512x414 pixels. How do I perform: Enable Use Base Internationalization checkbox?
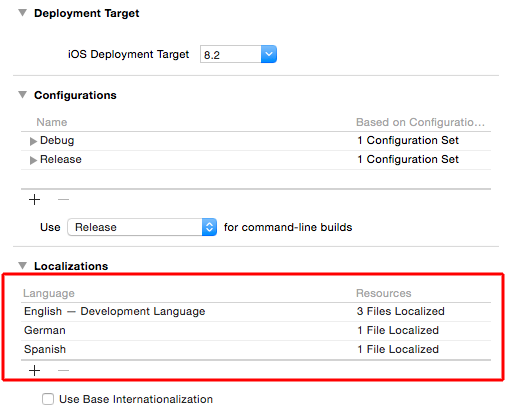[x=48, y=399]
